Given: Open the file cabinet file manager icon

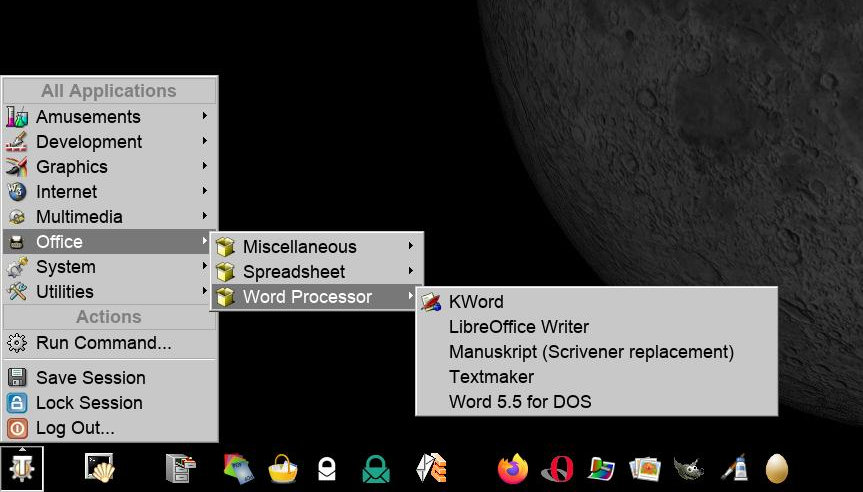Looking at the screenshot, I should [x=181, y=468].
